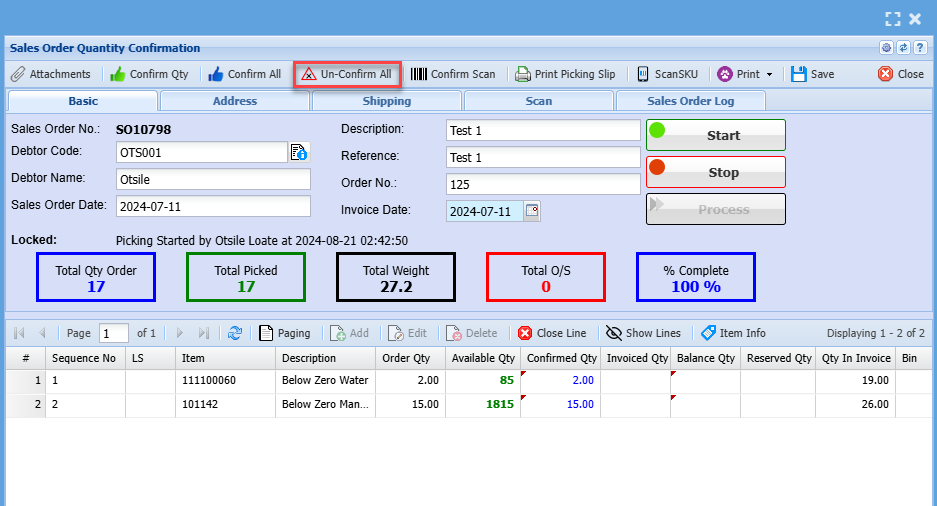Click the Description input field

[542, 131]
